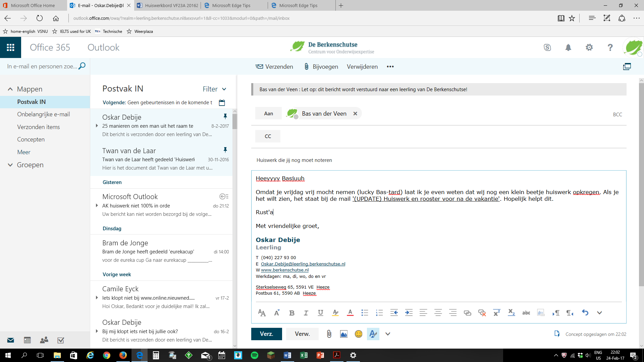Open the emoji picker

(x=358, y=334)
